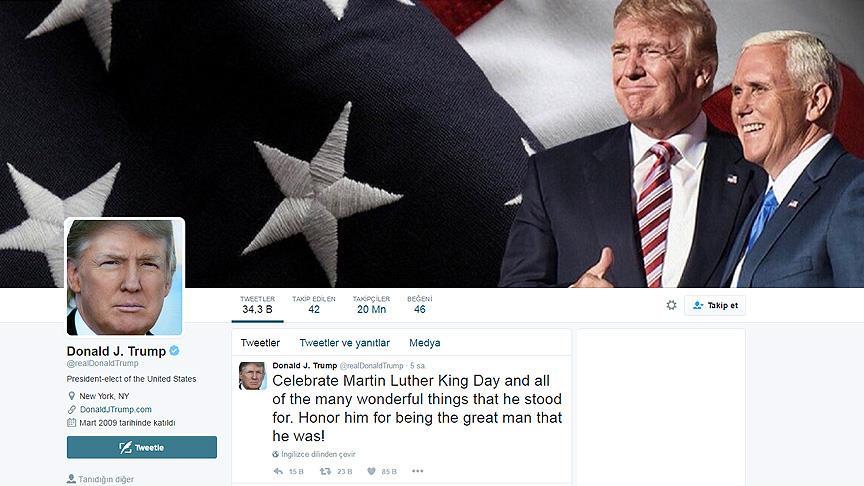The image size is (864, 486).
Task: Open the three-dots more options on tweet
Action: [418, 471]
